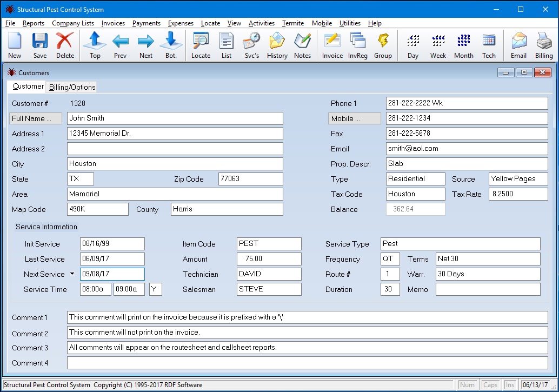Click the Y field beside service time

[156, 289]
